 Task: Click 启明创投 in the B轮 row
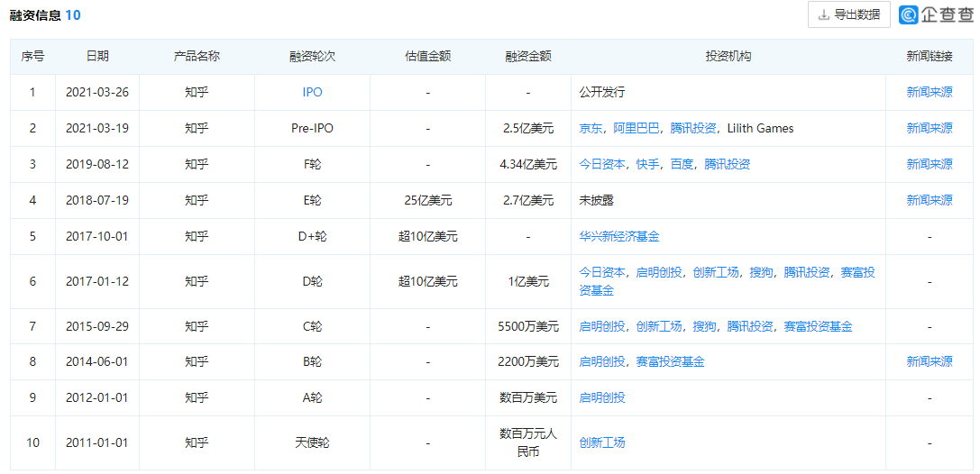pyautogui.click(x=602, y=361)
